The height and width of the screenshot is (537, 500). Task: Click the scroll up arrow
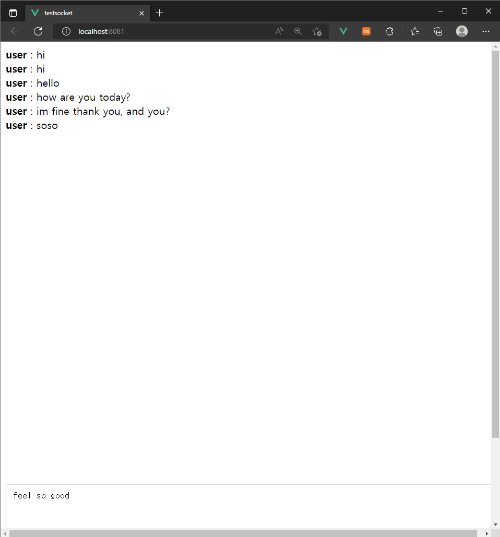click(x=495, y=46)
